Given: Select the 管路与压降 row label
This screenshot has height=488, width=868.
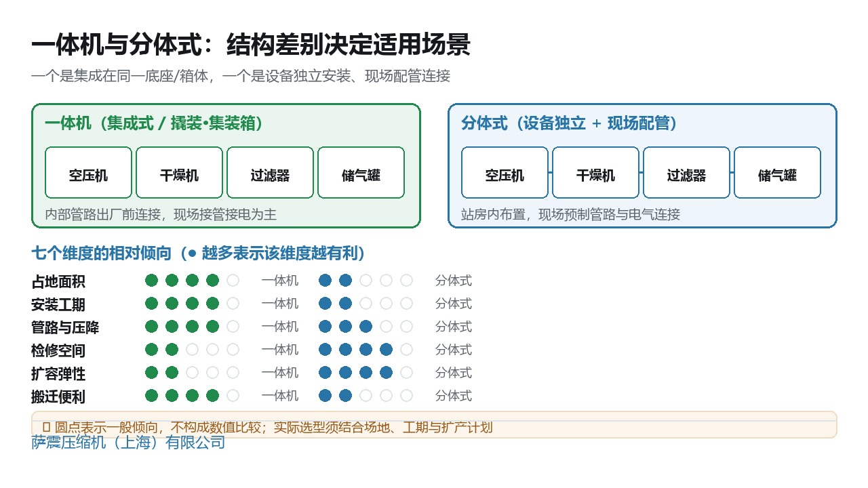Looking at the screenshot, I should point(65,327).
